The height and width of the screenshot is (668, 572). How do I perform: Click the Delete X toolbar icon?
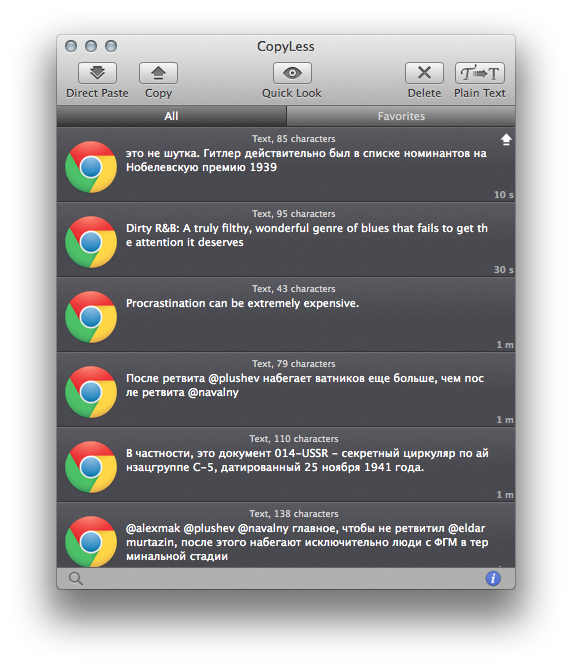[x=424, y=73]
